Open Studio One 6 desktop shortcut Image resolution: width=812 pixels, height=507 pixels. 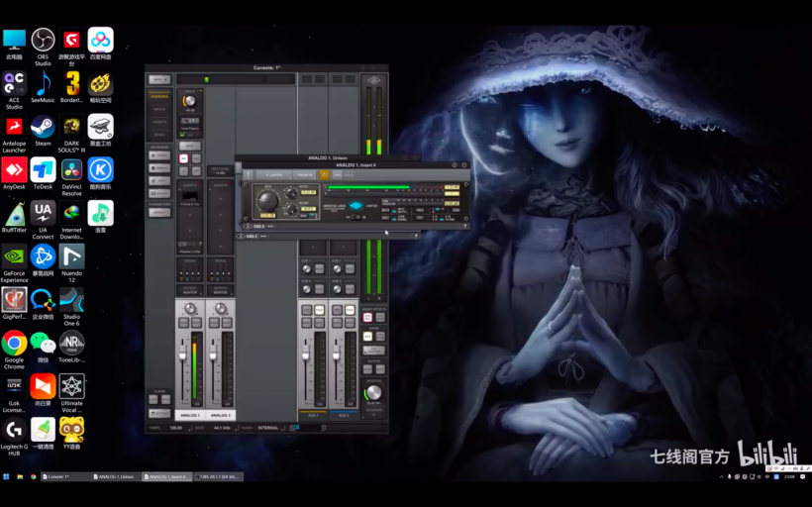pyautogui.click(x=71, y=307)
